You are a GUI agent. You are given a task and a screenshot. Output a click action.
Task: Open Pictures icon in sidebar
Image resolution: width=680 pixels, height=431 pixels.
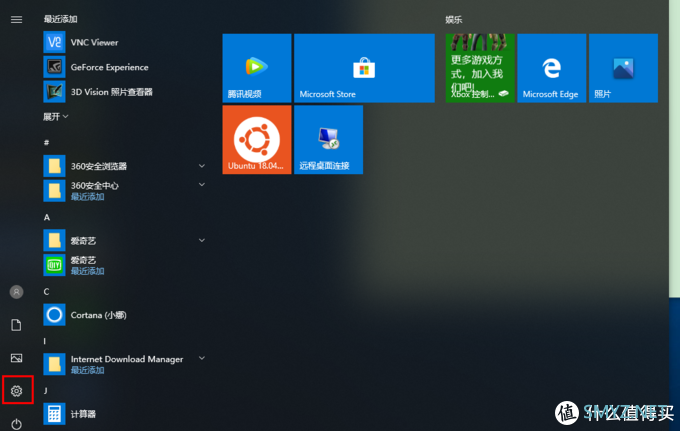[x=16, y=358]
